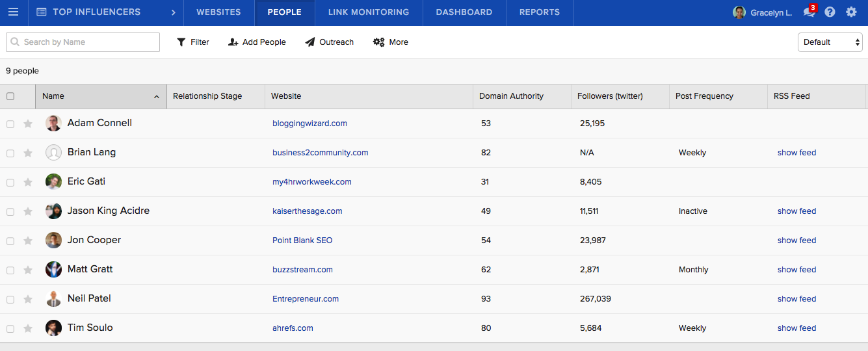Viewport: 868px width, 351px height.
Task: Click the Relationship Stage column header
Action: click(216, 96)
